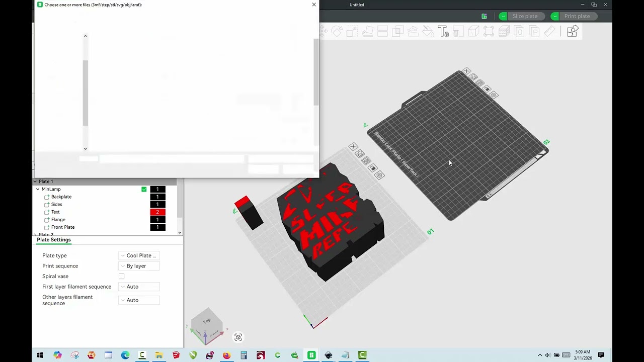Click the Print plate button

(577, 16)
